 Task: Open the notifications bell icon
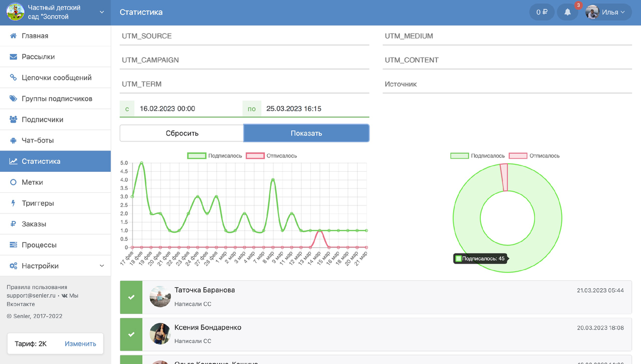(567, 12)
